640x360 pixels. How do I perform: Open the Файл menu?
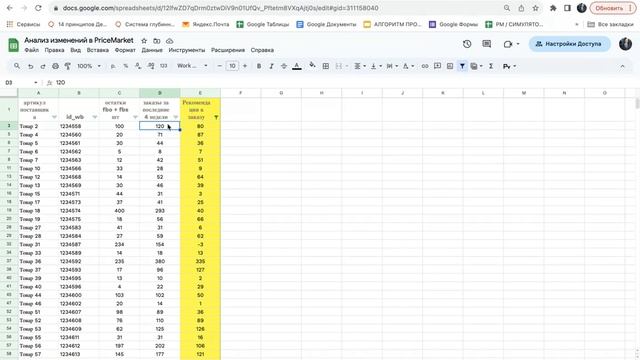31,50
